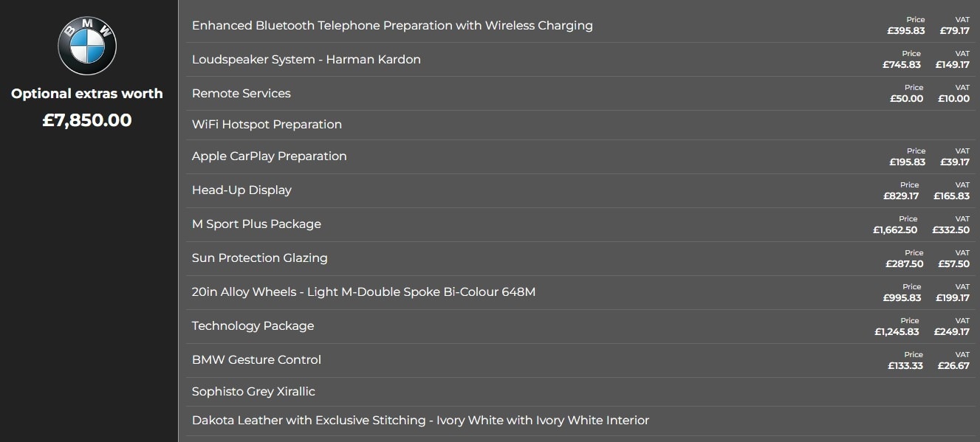Click the Remote Services entry
Image resolution: width=980 pixels, height=442 pixels.
tap(241, 94)
